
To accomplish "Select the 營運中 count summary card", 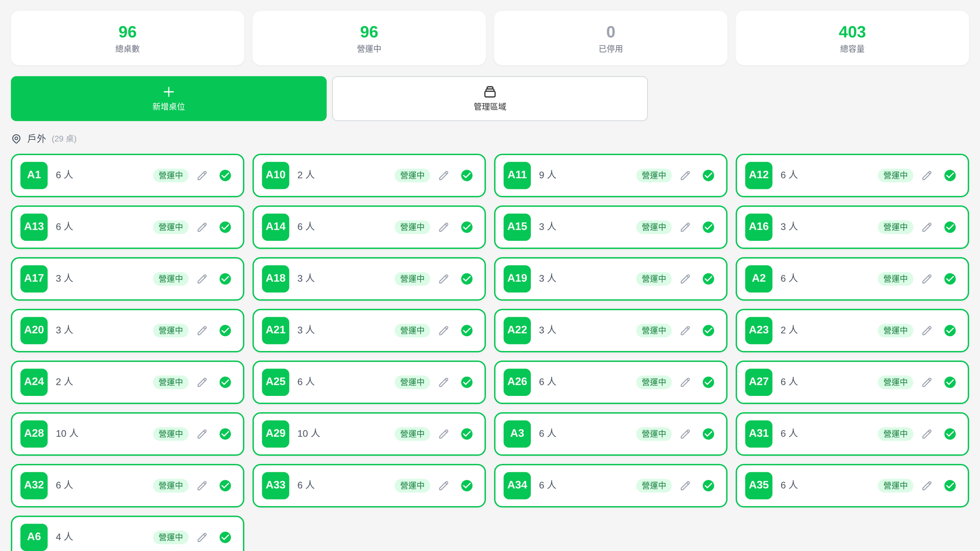I will point(369,38).
